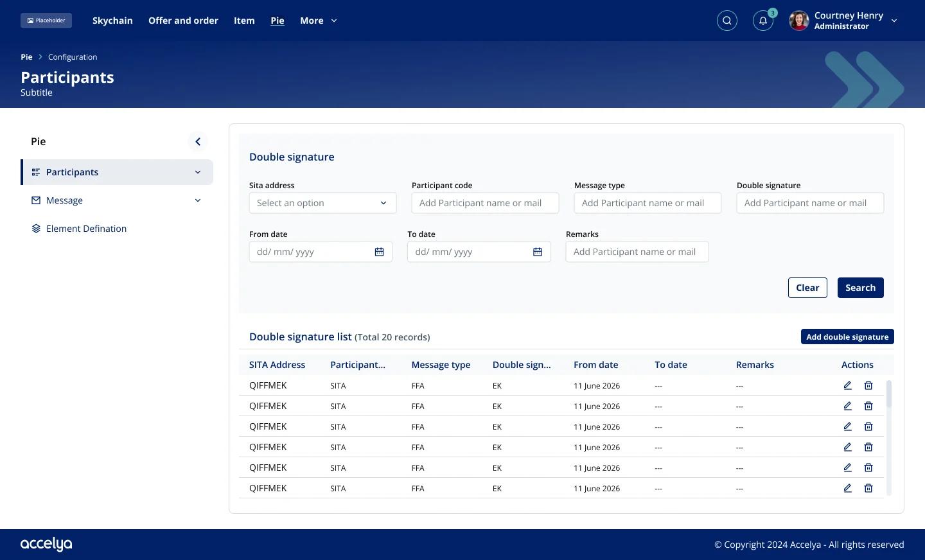This screenshot has height=560, width=925.
Task: Go to the Skychain menu
Action: pyautogui.click(x=112, y=21)
